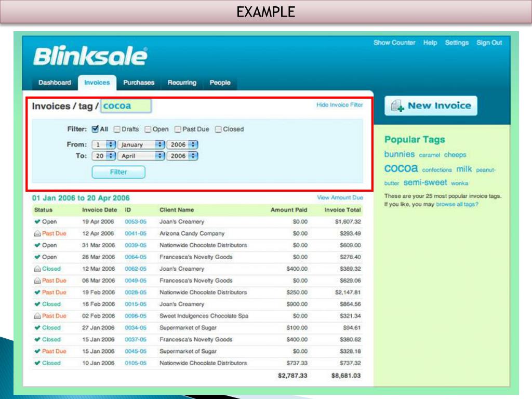Click Arizona Candy Company client name
The height and width of the screenshot is (399, 532).
(192, 233)
